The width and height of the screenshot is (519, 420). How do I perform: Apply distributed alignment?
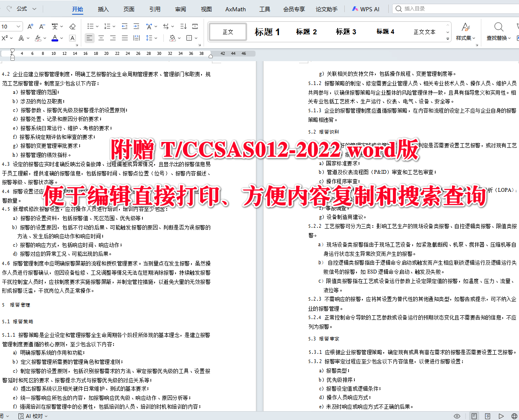click(137, 38)
